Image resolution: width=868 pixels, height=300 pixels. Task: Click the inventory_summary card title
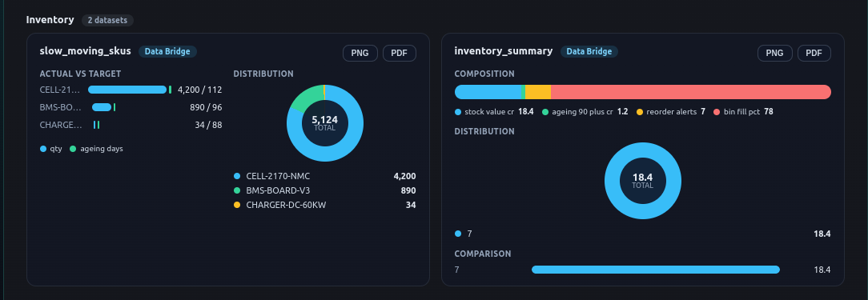(503, 51)
